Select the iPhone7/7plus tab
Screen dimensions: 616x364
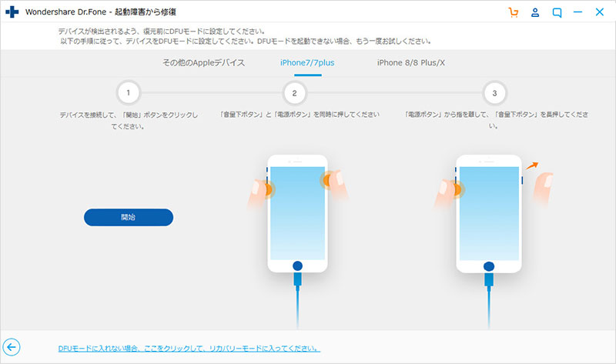[307, 63]
